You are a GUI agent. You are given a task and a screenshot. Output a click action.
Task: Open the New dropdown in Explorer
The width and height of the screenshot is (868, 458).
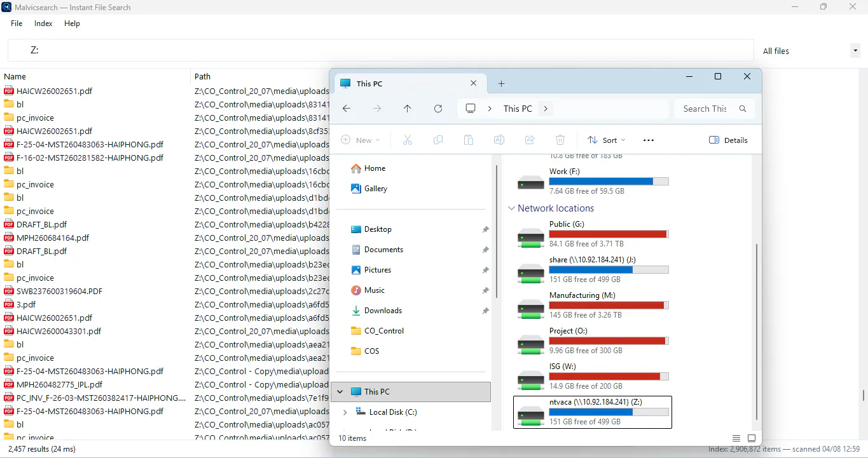tap(361, 140)
